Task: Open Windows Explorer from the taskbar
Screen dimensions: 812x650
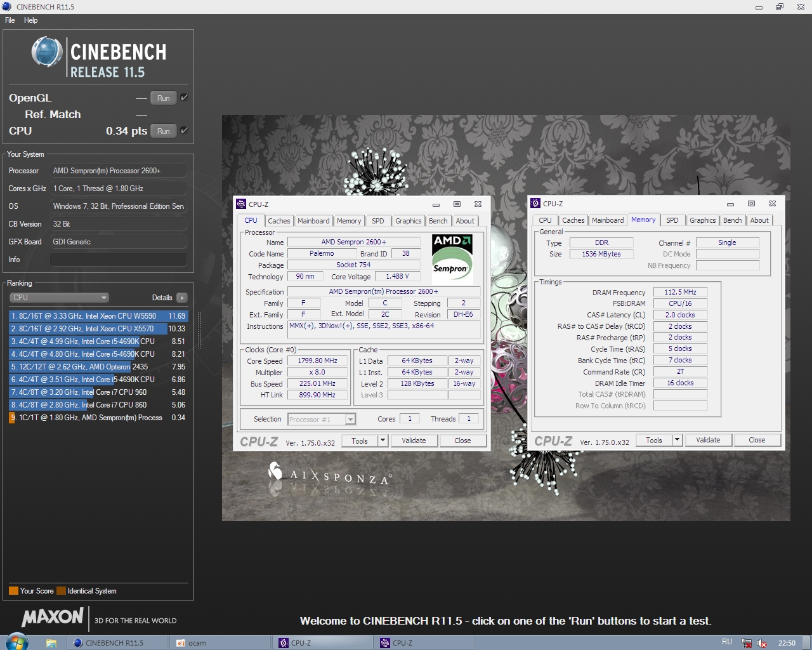Action: (x=51, y=643)
